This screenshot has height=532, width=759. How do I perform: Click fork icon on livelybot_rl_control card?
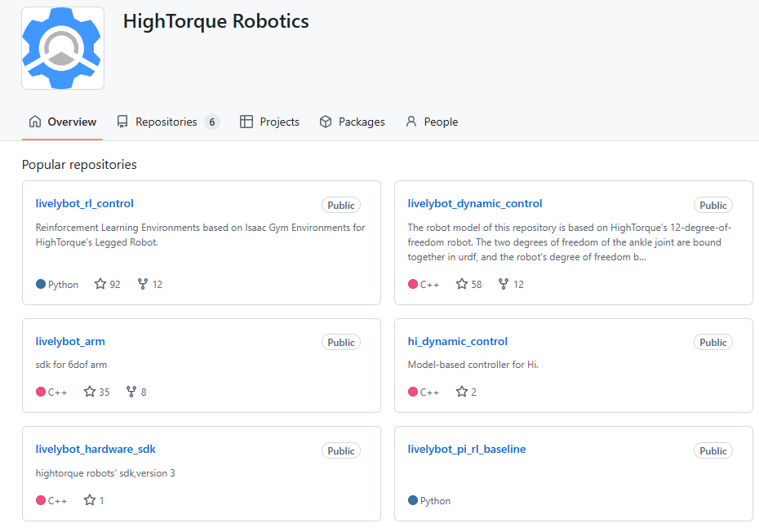[143, 284]
